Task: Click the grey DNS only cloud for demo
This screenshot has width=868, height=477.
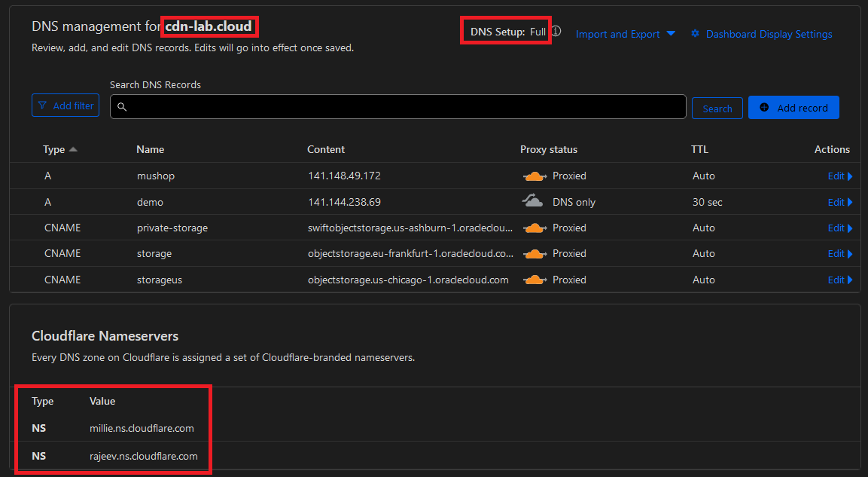Action: coord(533,202)
